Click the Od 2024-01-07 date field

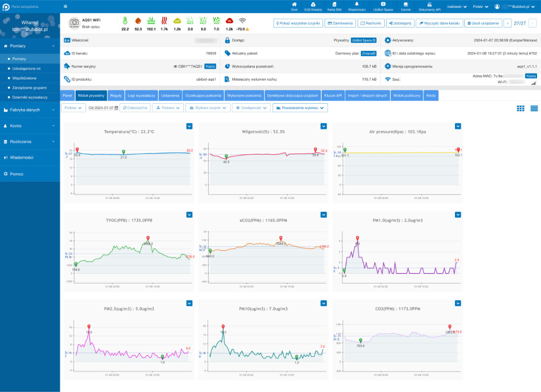click(103, 108)
